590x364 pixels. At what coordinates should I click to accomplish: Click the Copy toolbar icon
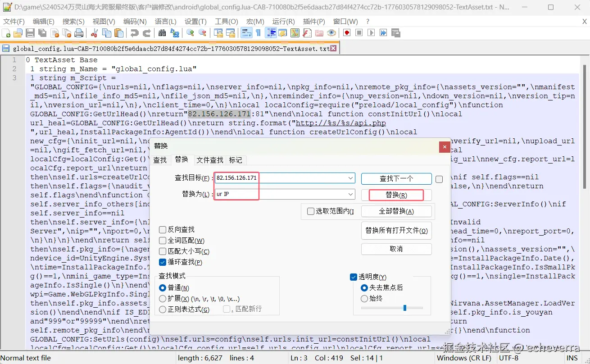pyautogui.click(x=107, y=33)
